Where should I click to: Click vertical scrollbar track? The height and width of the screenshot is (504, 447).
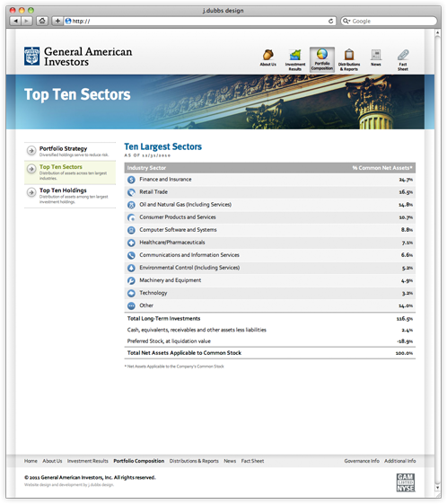[x=437, y=260]
